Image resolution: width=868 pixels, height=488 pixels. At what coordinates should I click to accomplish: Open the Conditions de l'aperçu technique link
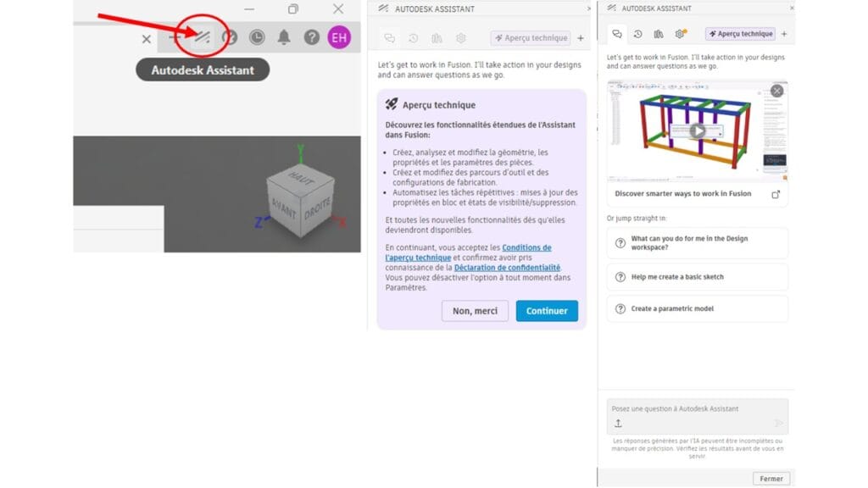468,252
